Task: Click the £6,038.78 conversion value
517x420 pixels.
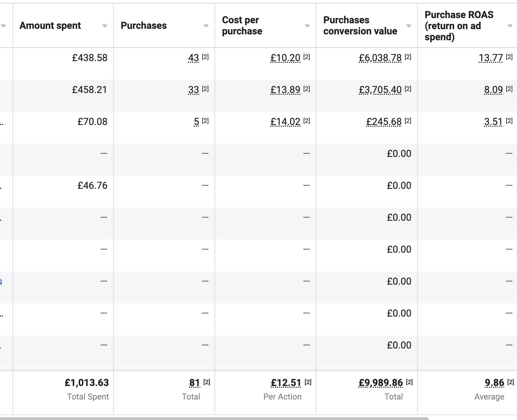Action: pyautogui.click(x=380, y=58)
